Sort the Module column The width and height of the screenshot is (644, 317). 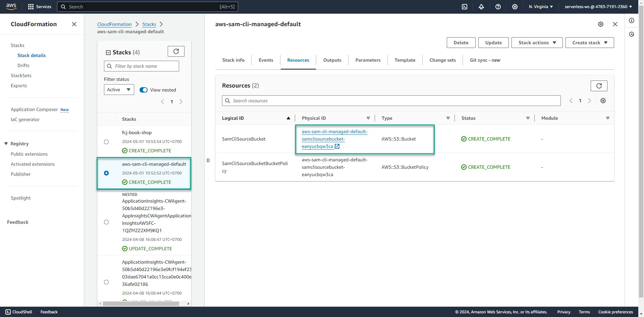tap(608, 118)
